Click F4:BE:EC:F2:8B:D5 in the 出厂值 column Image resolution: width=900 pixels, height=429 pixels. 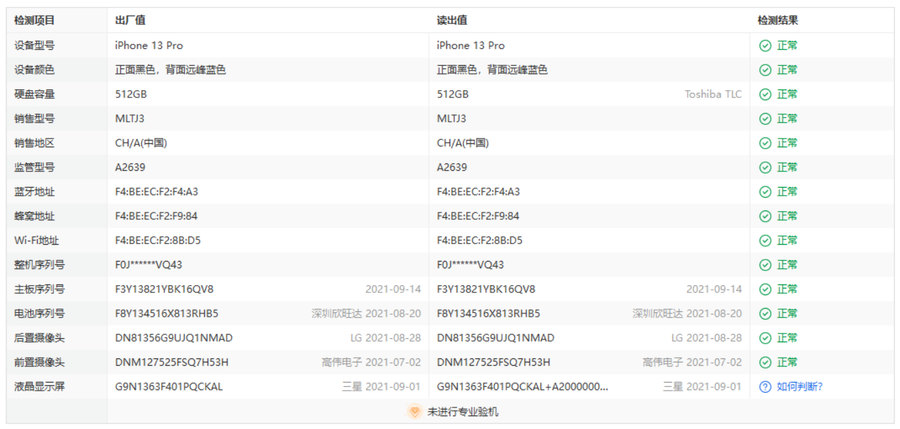pyautogui.click(x=158, y=241)
